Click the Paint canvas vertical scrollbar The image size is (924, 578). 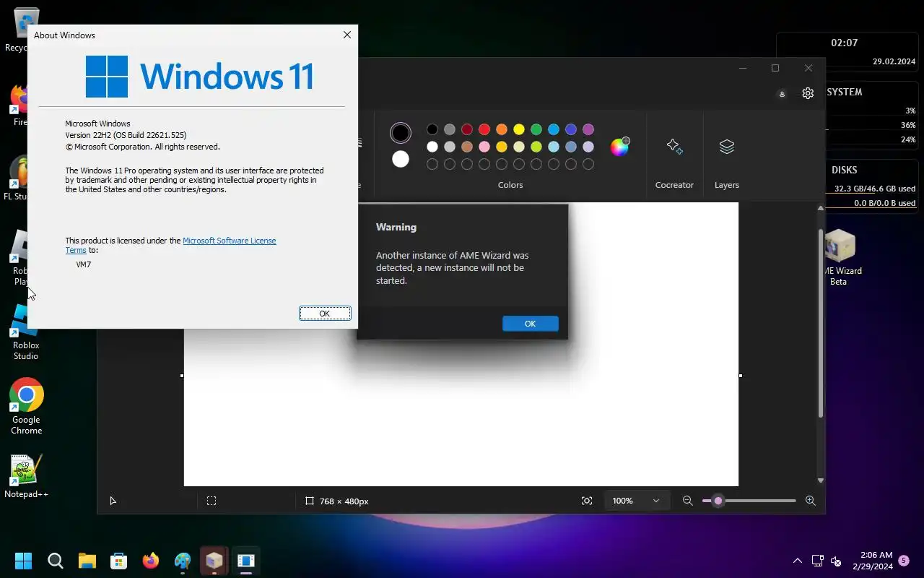click(x=820, y=323)
